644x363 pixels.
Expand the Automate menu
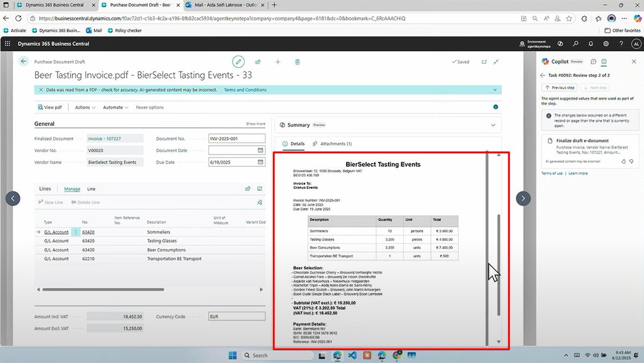pos(116,107)
